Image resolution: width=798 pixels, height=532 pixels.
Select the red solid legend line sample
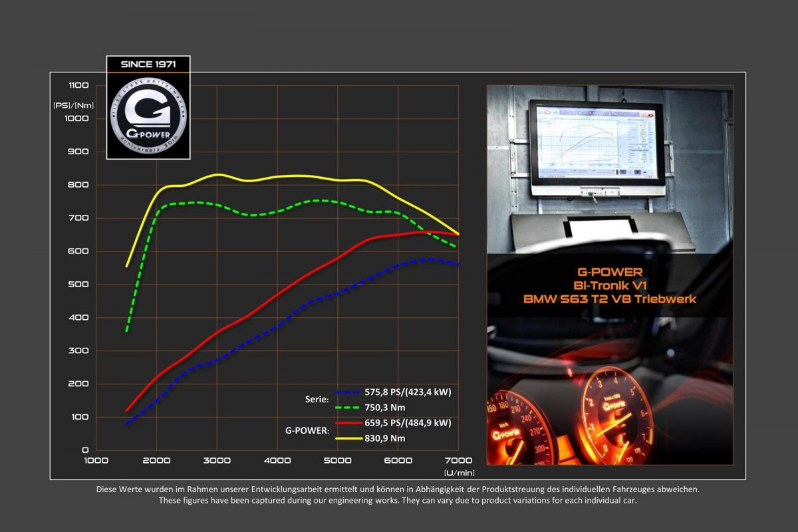pos(352,423)
